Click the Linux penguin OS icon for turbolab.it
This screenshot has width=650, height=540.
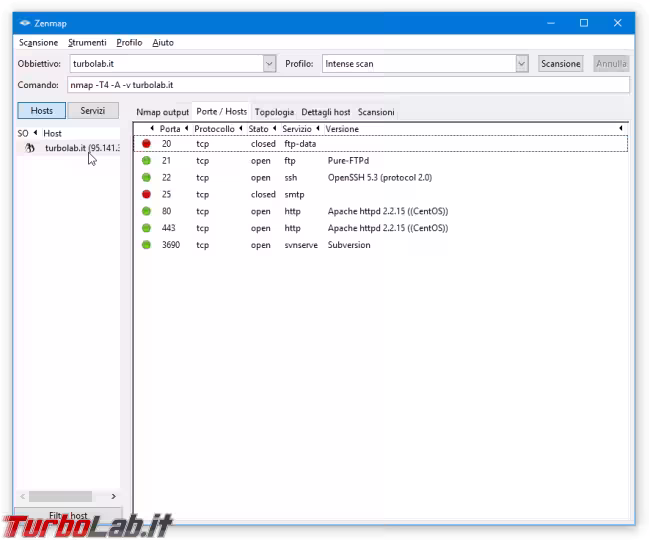coord(29,148)
